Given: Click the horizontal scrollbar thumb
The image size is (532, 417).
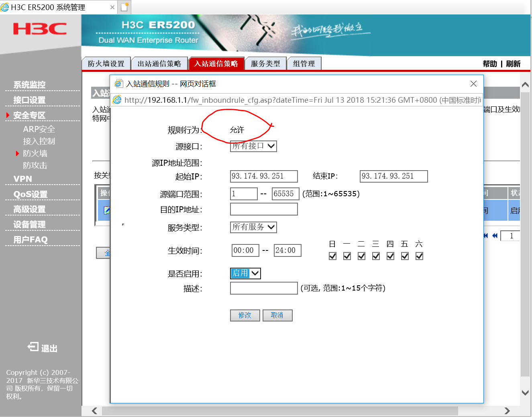Looking at the screenshot, I should tap(280, 411).
